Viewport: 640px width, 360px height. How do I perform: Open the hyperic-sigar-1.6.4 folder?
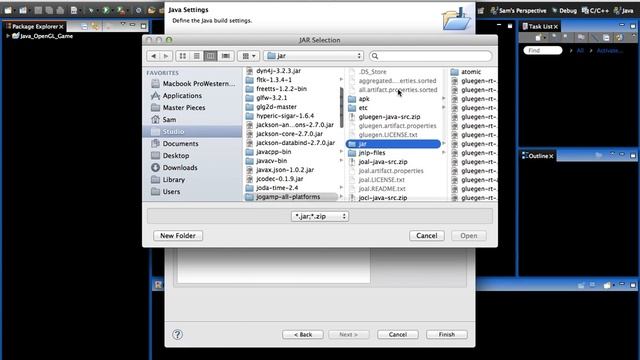tap(285, 116)
